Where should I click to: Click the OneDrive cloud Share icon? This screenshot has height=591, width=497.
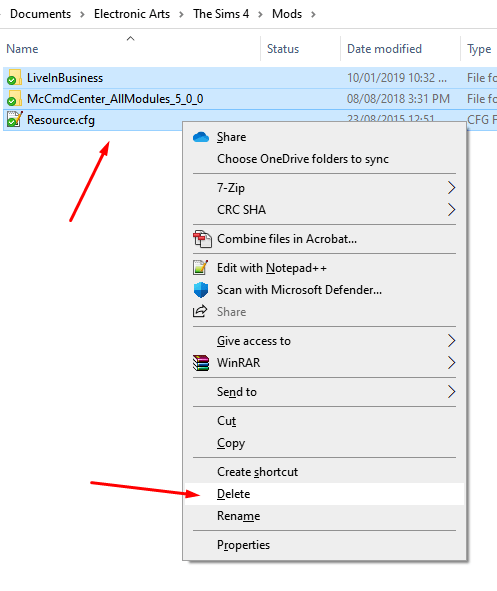point(201,137)
